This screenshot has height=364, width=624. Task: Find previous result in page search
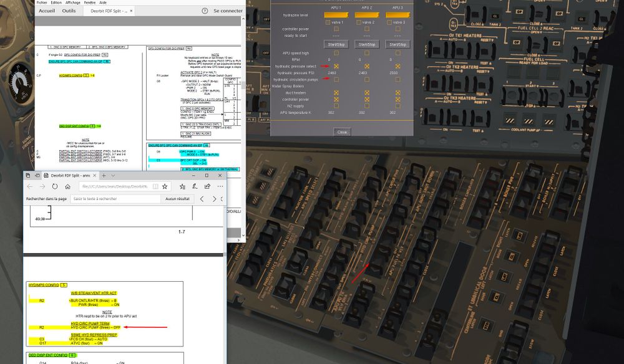202,199
